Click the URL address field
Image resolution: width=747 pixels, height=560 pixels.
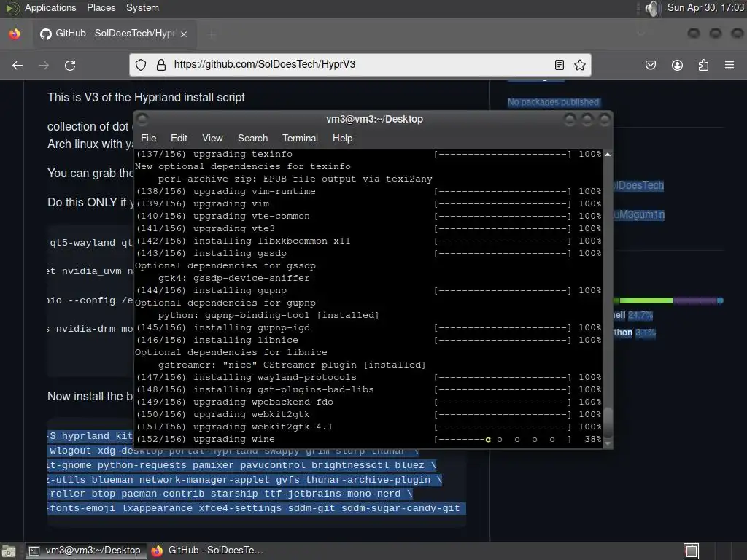[x=360, y=65]
